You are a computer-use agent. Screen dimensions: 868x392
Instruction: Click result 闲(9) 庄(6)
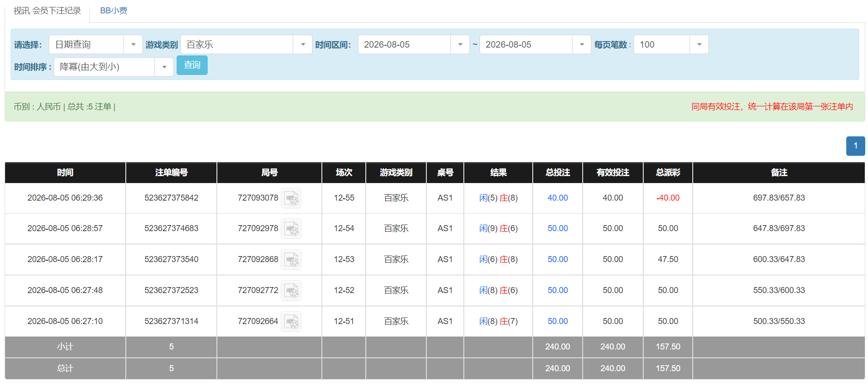pyautogui.click(x=499, y=228)
